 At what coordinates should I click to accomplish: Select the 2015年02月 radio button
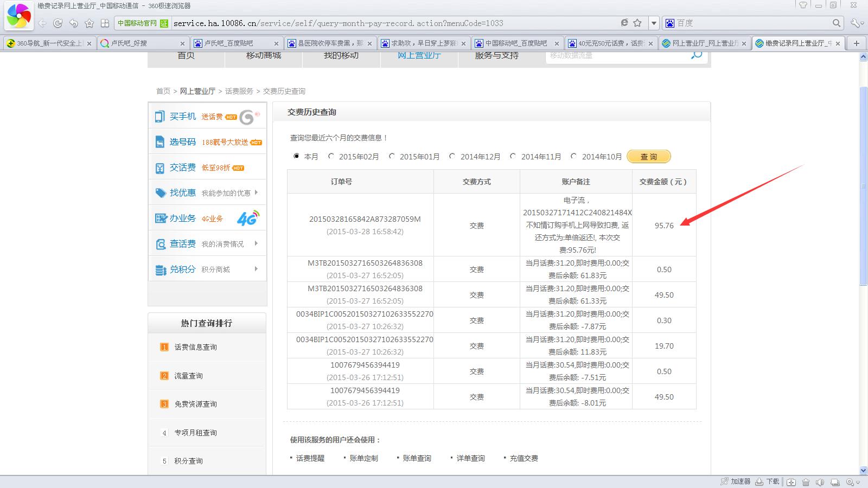tap(331, 156)
